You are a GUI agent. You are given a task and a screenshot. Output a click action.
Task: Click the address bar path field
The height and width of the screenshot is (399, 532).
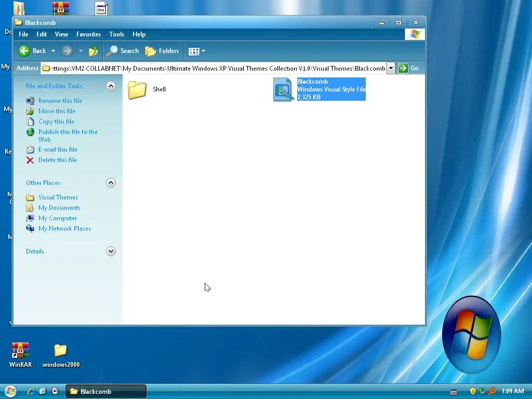click(x=214, y=68)
